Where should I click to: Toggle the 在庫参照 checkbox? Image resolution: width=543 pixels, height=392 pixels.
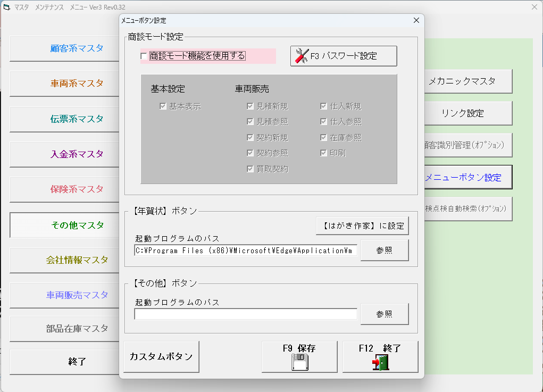[323, 137]
